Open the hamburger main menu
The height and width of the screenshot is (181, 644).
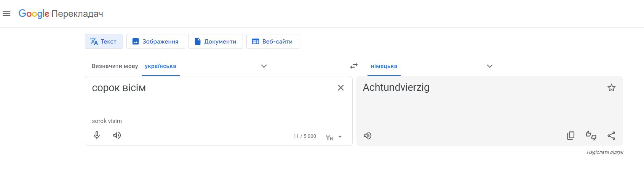tap(6, 14)
